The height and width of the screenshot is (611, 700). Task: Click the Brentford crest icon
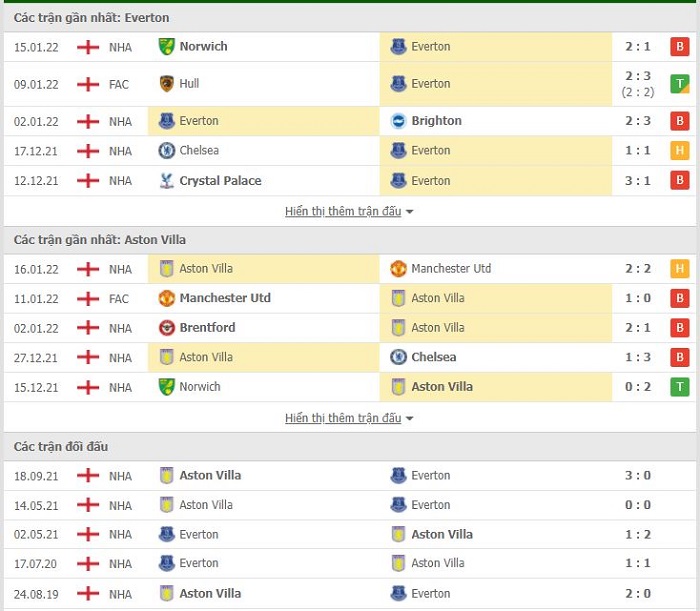[167, 328]
